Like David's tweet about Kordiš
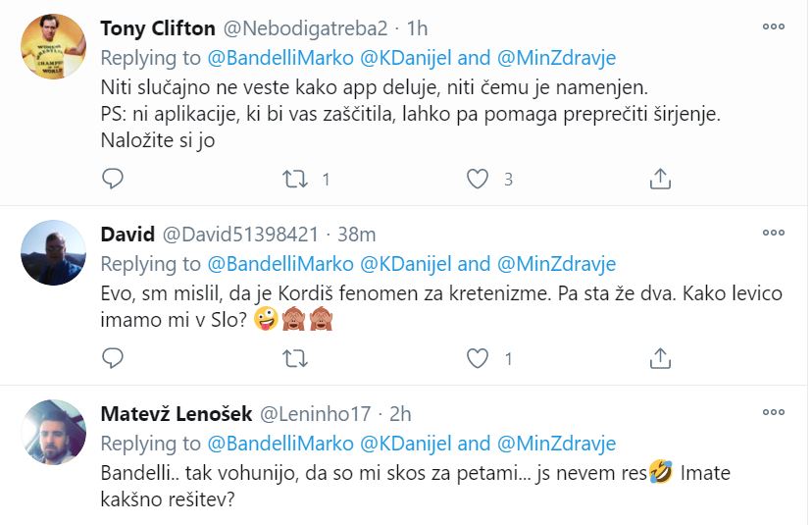This screenshot has width=812, height=525. (x=478, y=359)
